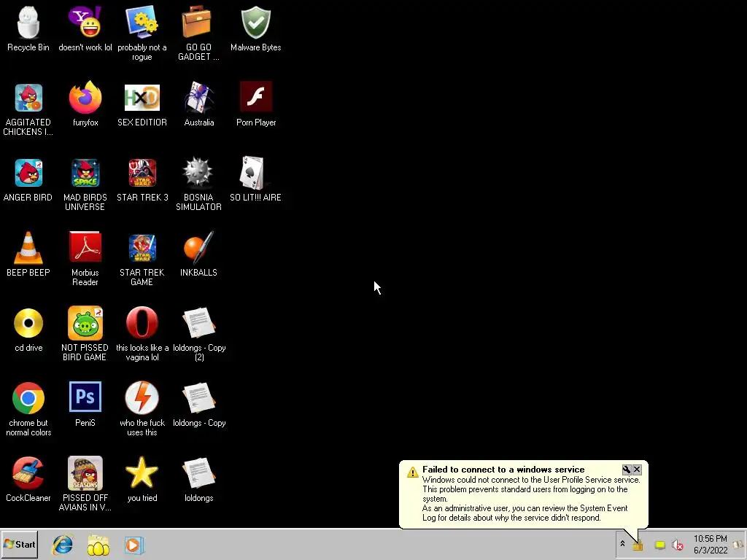The image size is (747, 560).
Task: Click the muted volume speaker tray icon
Action: (x=677, y=545)
